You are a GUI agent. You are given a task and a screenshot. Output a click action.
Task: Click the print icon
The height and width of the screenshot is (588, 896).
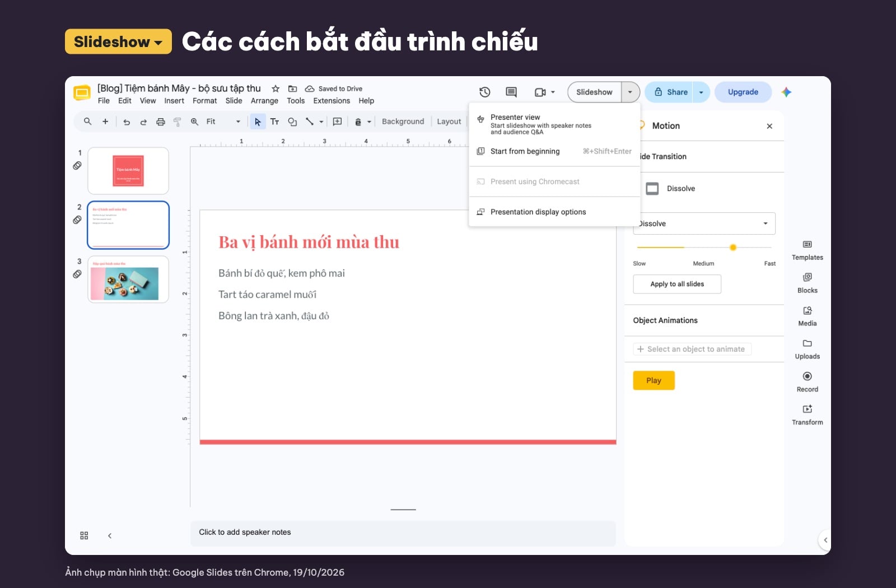coord(161,122)
